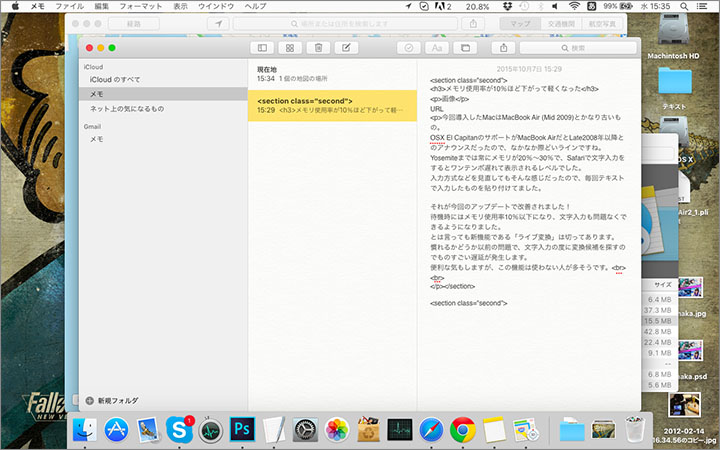Launch Photos from the Dock
This screenshot has width=720, height=450.
[x=337, y=430]
